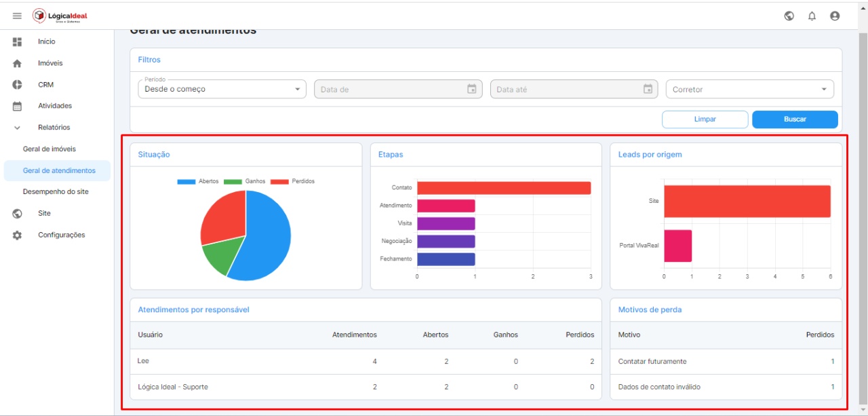
Task: Click the Atividades calendar icon
Action: pyautogui.click(x=18, y=106)
